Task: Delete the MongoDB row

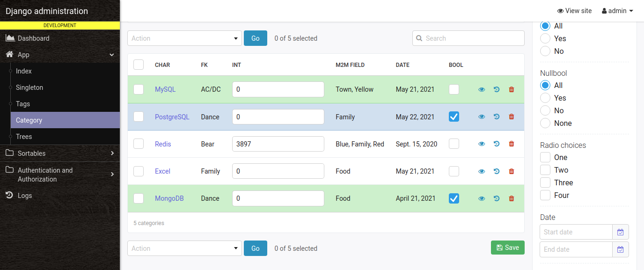Action: [511, 198]
